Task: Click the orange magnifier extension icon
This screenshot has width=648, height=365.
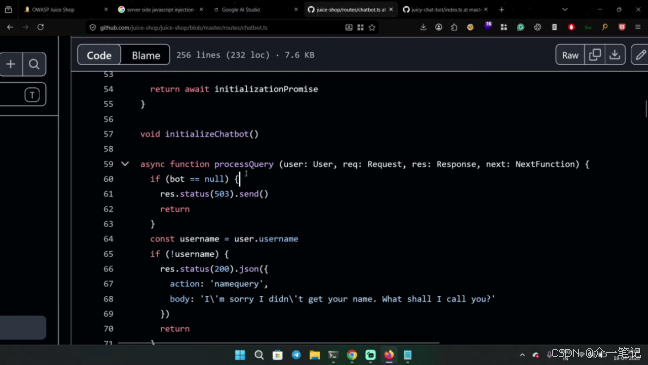Action: [605, 27]
